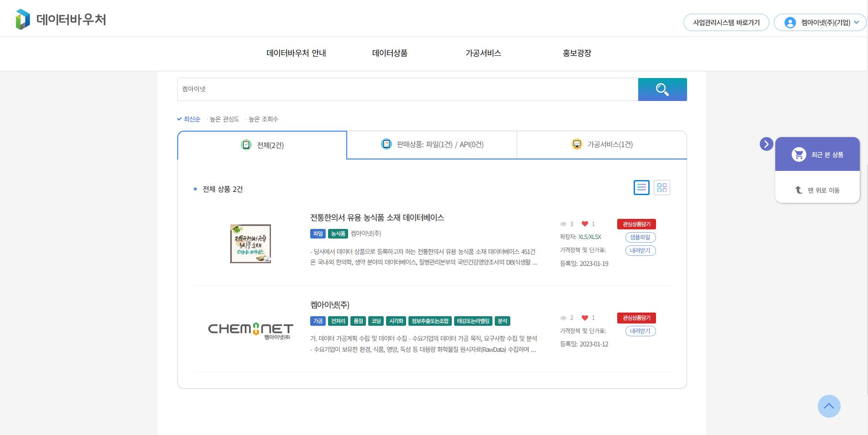
Task: Click the 최근 본 상품 cart icon
Action: coord(799,154)
